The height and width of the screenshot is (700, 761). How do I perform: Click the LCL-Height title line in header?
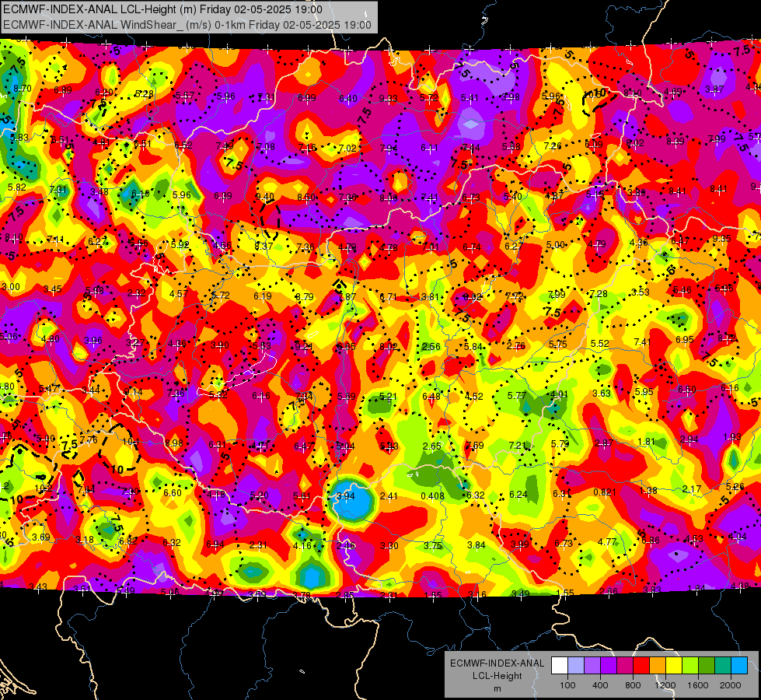[163, 9]
